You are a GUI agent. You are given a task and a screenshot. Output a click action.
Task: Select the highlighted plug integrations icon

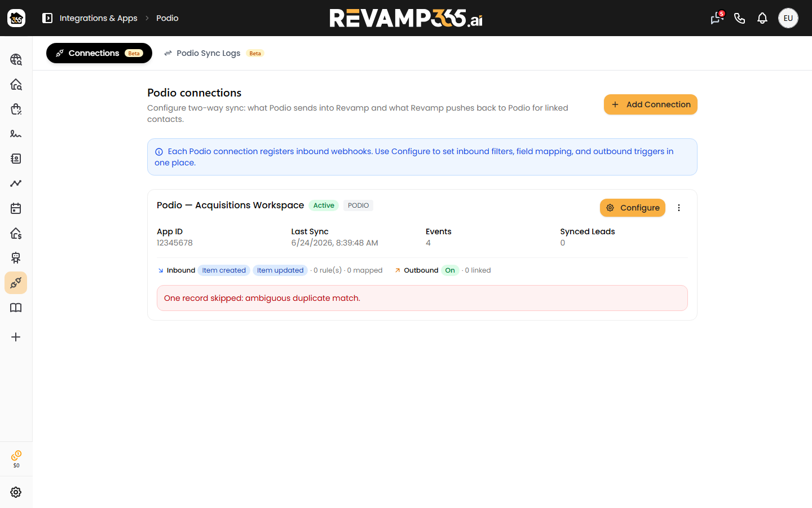[x=16, y=283]
